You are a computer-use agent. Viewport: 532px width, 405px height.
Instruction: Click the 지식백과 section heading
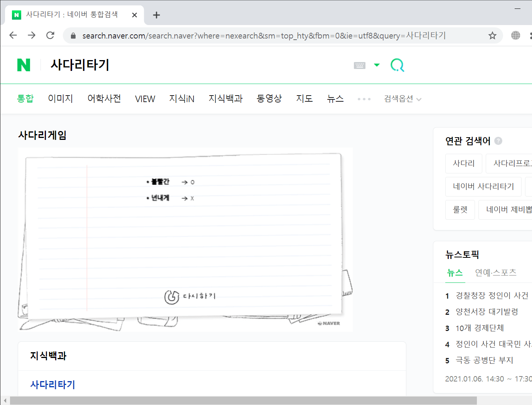pos(48,356)
